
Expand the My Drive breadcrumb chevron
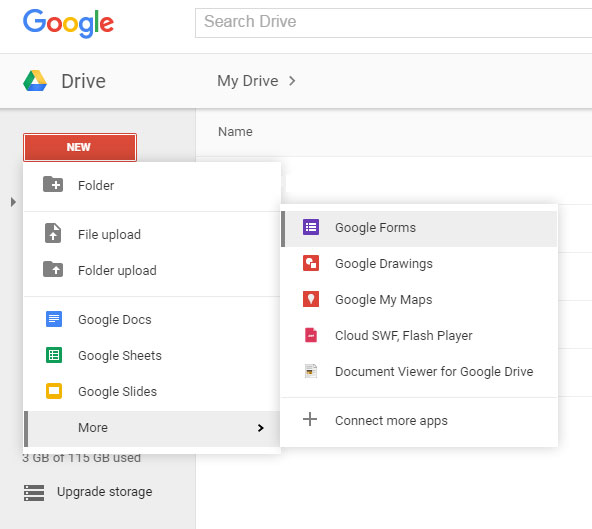pos(292,81)
